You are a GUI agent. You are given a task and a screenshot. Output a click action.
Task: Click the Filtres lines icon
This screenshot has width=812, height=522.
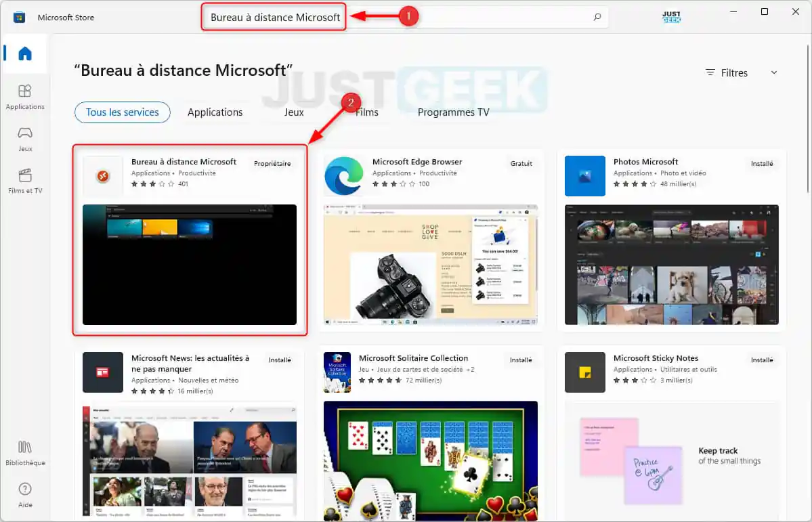coord(710,72)
